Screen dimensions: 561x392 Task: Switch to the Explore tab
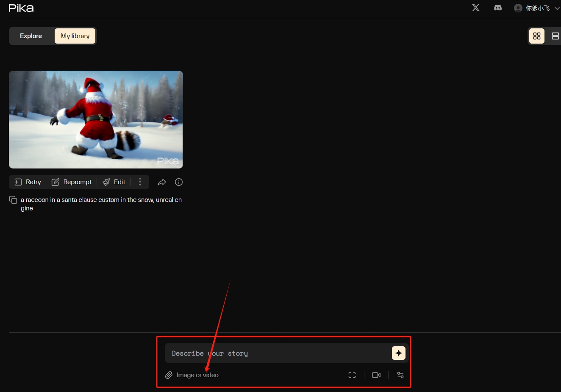[x=31, y=36]
